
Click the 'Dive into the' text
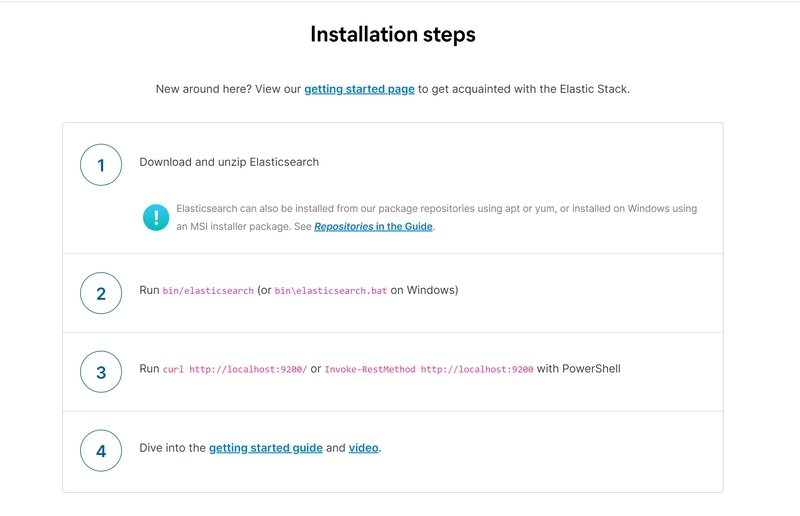click(172, 448)
